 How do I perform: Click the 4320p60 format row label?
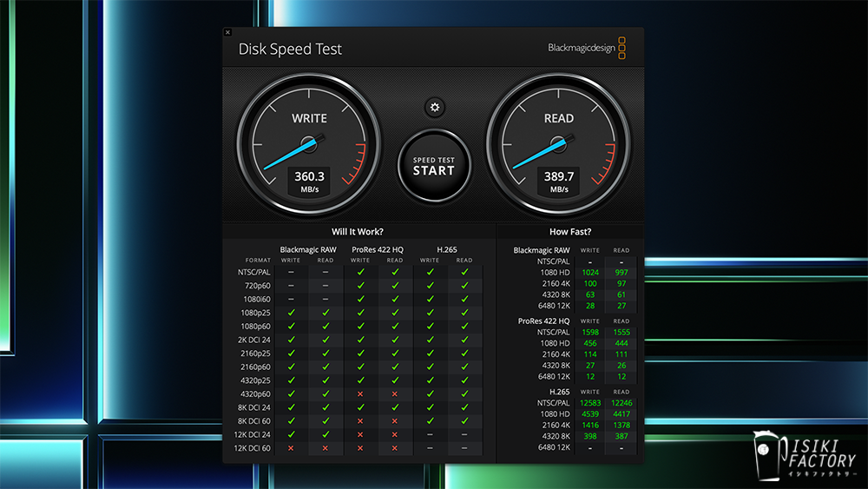[255, 393]
